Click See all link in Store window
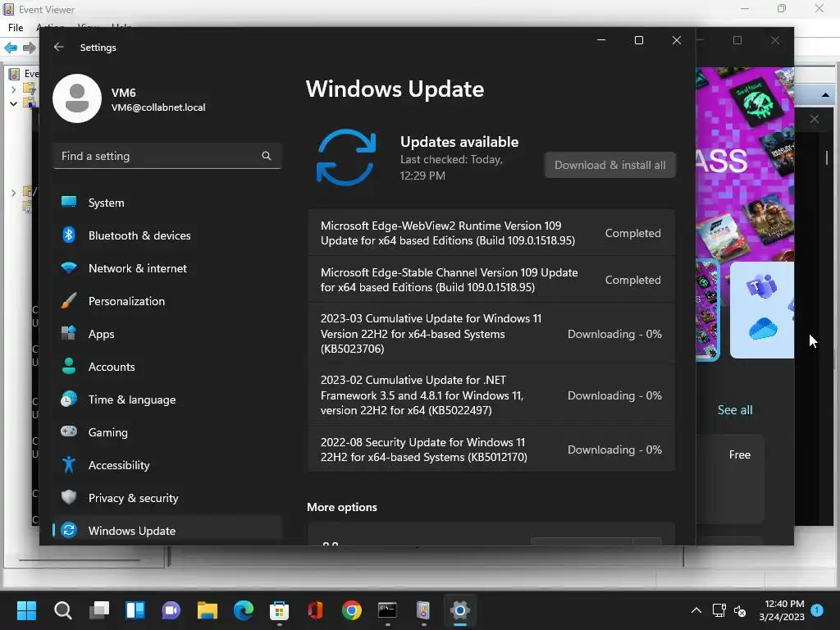The image size is (840, 630). click(x=735, y=410)
